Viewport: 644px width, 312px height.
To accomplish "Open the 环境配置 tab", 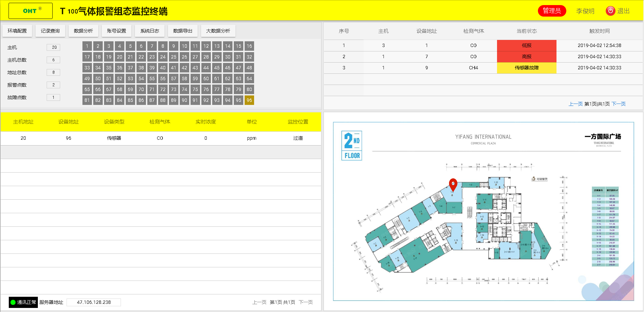I will click(17, 31).
